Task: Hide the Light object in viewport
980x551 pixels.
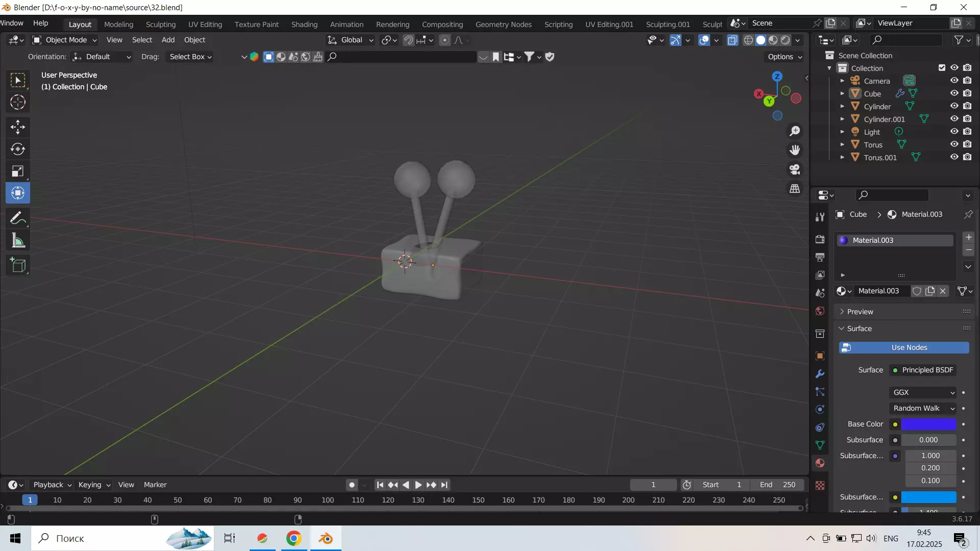Action: coord(954,132)
